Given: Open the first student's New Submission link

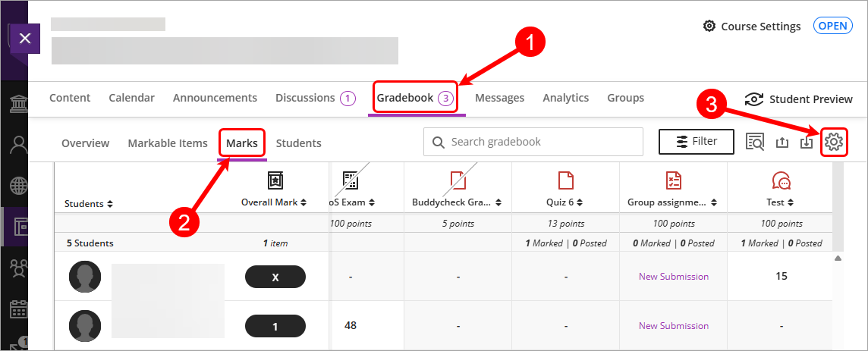Looking at the screenshot, I should click(673, 277).
